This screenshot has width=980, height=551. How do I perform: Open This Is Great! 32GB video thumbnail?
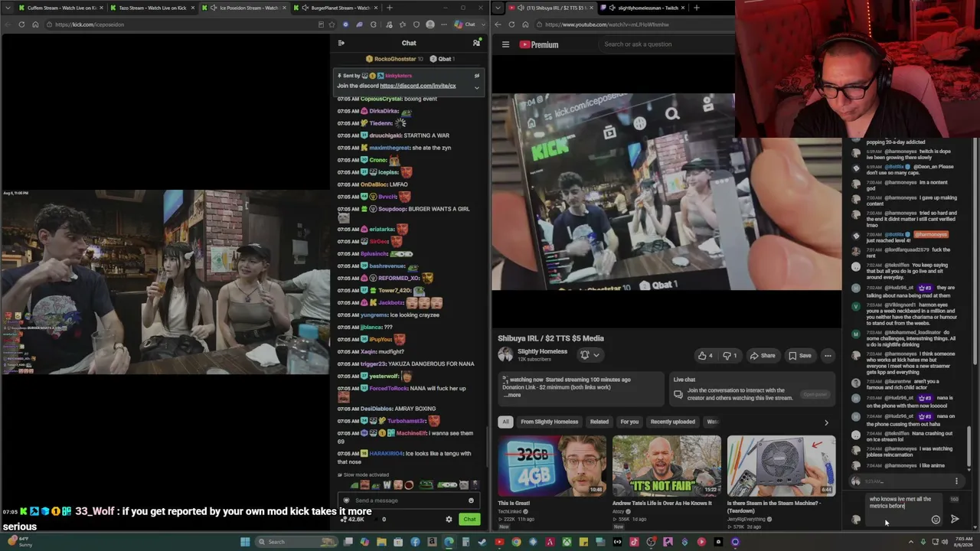pos(551,465)
